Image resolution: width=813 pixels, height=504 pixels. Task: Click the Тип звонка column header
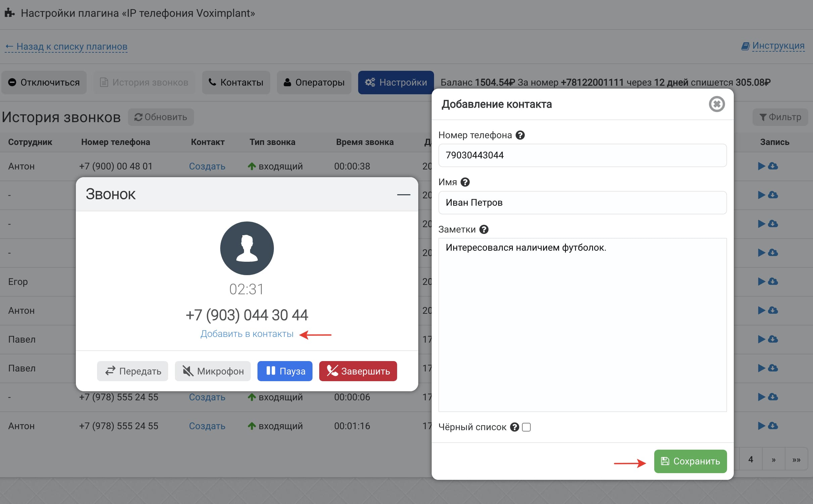pyautogui.click(x=272, y=142)
